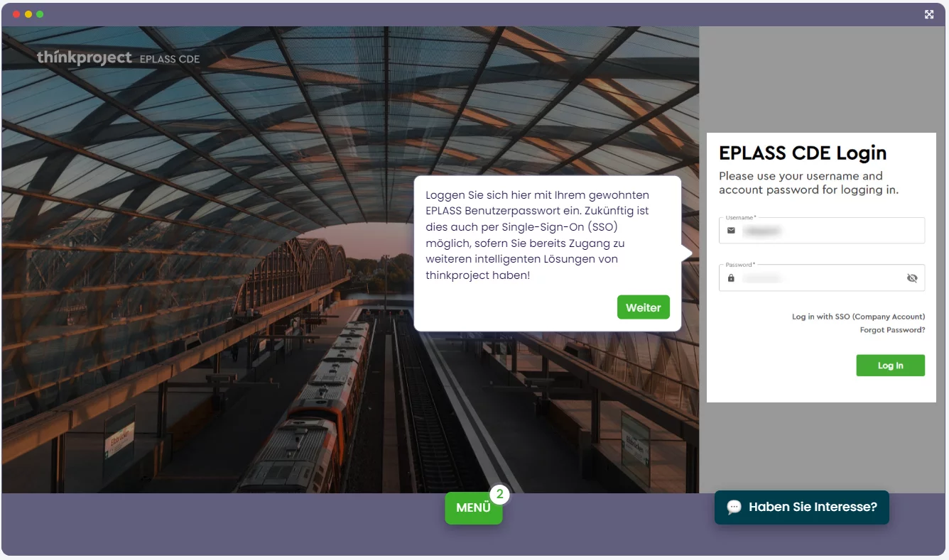
Task: Continue the tour with the Weiter button
Action: pyautogui.click(x=644, y=307)
